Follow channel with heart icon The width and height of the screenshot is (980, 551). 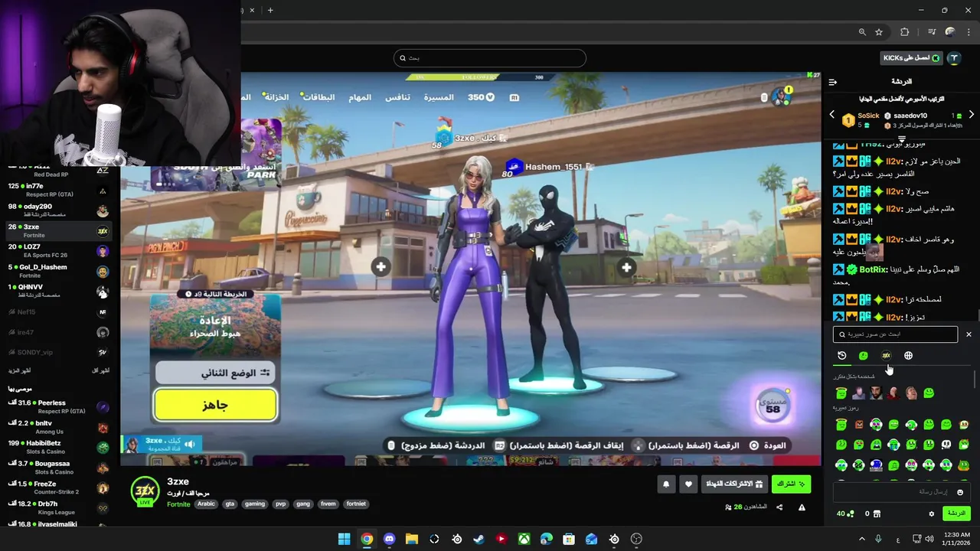(688, 484)
